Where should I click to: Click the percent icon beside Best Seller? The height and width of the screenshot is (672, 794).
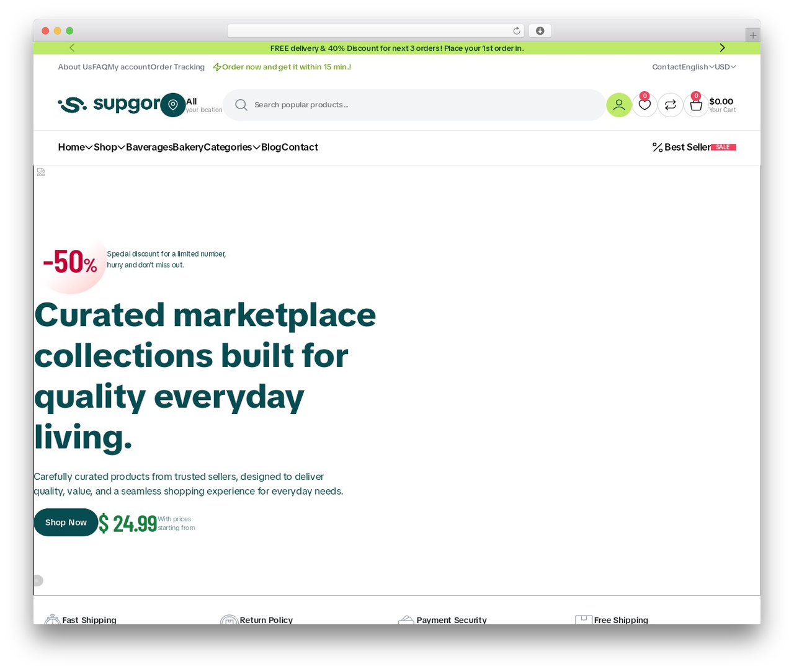[658, 147]
